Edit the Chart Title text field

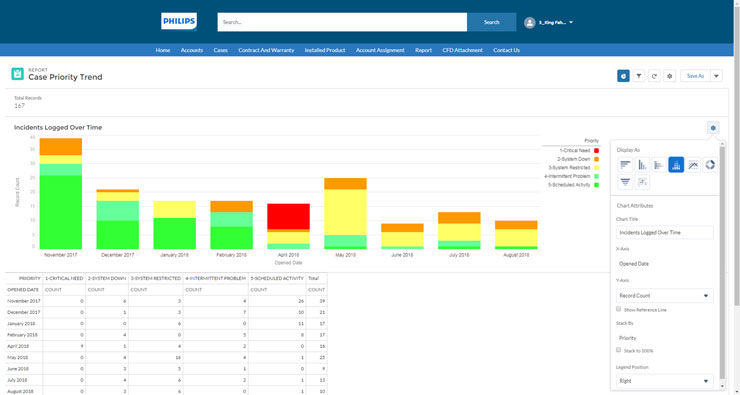(x=665, y=233)
